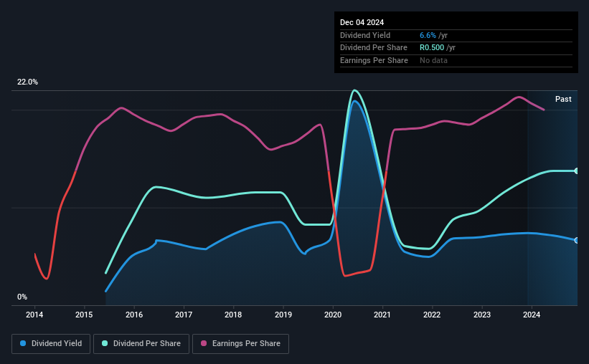Click the 2024 x-axis label
This screenshot has width=589, height=364.
click(x=532, y=315)
